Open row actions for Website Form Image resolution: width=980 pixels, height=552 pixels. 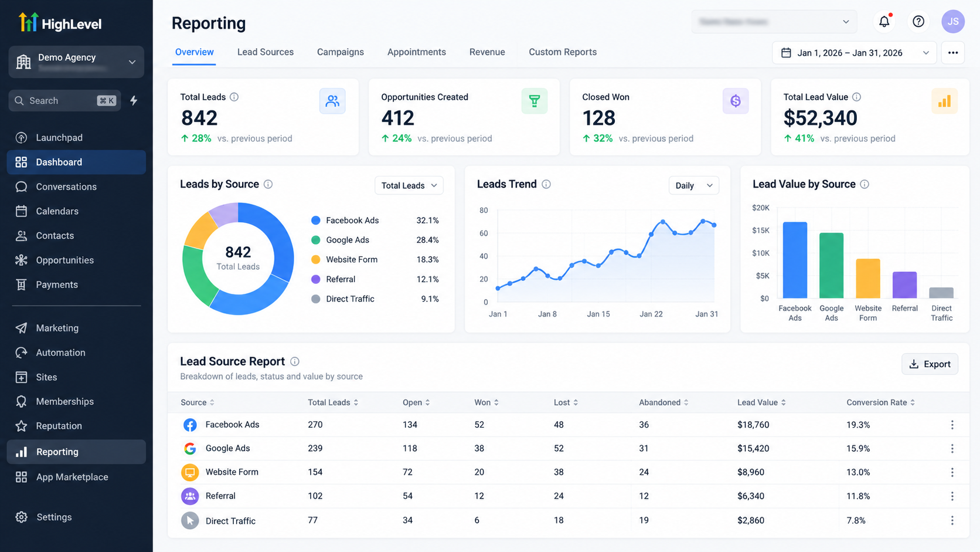[952, 472]
